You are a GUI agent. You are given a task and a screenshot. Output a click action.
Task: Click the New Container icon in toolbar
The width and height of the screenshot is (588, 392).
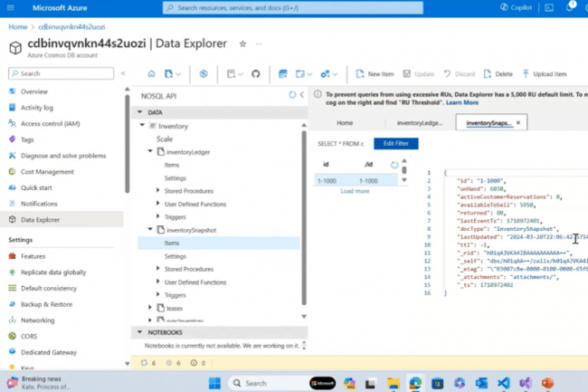169,74
